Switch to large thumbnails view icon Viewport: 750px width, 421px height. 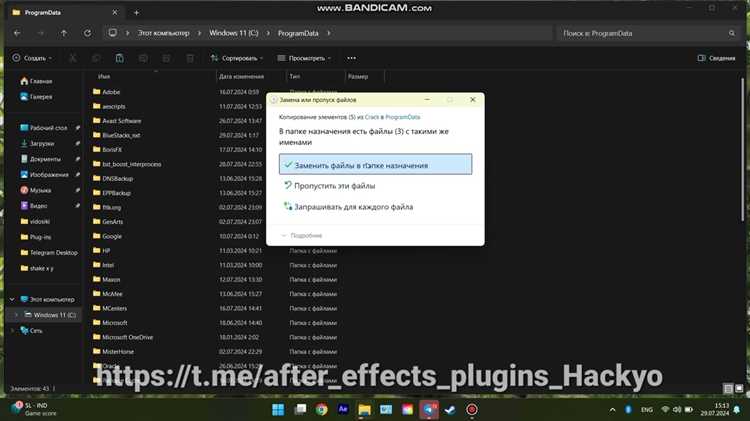click(x=739, y=388)
